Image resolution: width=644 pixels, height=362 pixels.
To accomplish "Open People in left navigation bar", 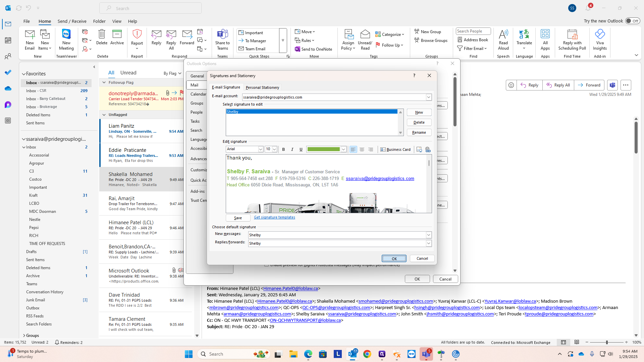I will (x=8, y=56).
